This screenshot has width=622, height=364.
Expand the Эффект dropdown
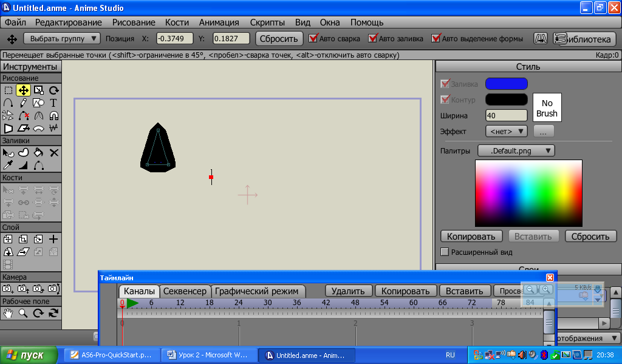click(506, 131)
